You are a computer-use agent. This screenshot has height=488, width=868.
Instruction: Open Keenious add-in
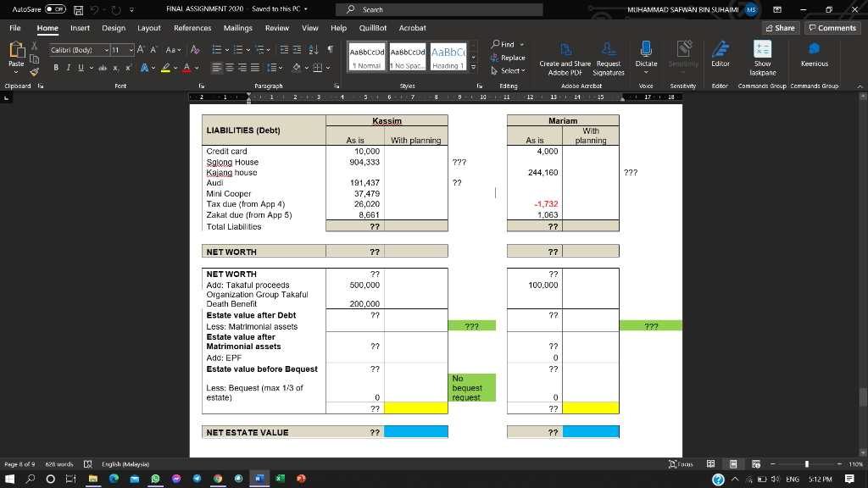[x=815, y=54]
